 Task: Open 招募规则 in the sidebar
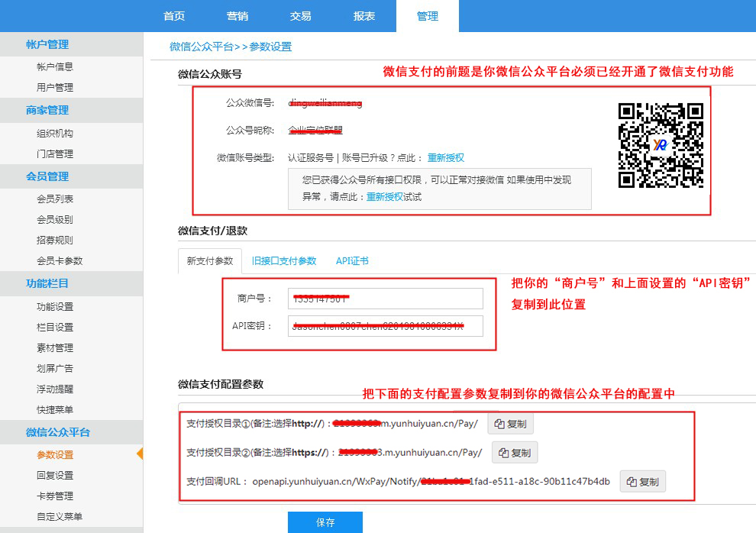pyautogui.click(x=55, y=241)
